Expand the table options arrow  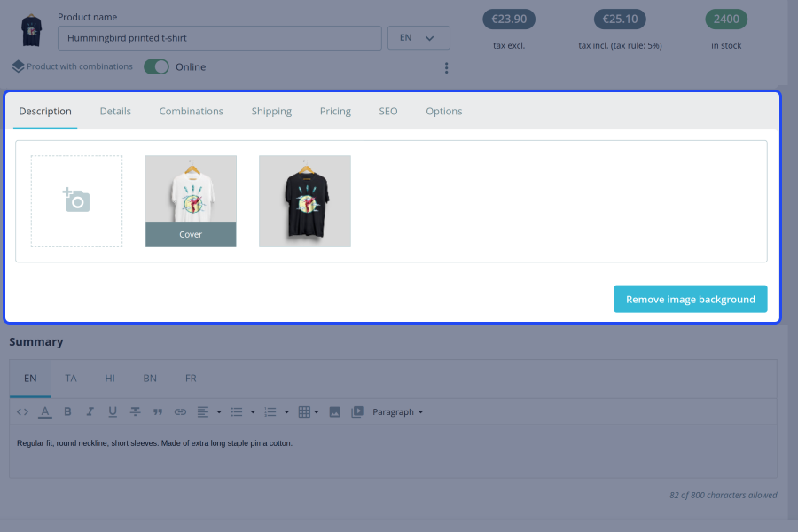click(317, 411)
